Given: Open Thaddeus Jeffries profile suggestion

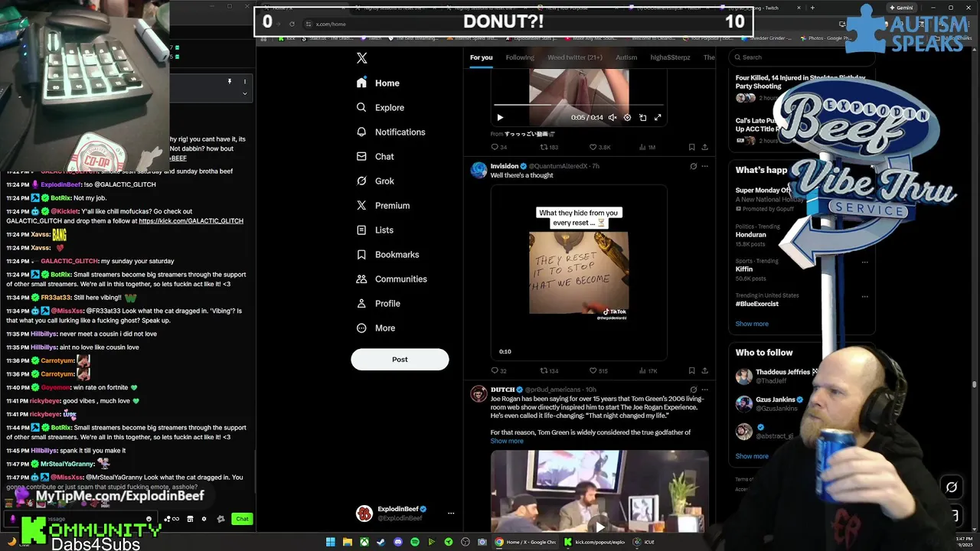Looking at the screenshot, I should click(782, 372).
